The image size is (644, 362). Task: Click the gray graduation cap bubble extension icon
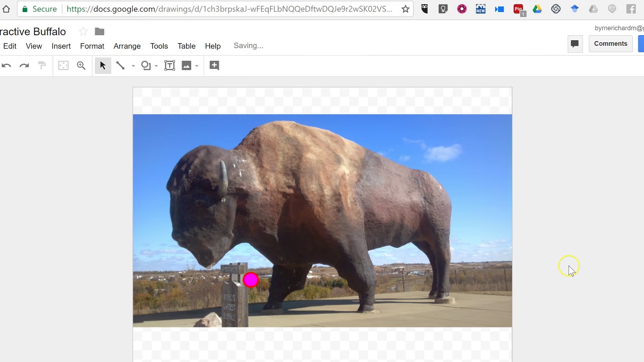612,9
